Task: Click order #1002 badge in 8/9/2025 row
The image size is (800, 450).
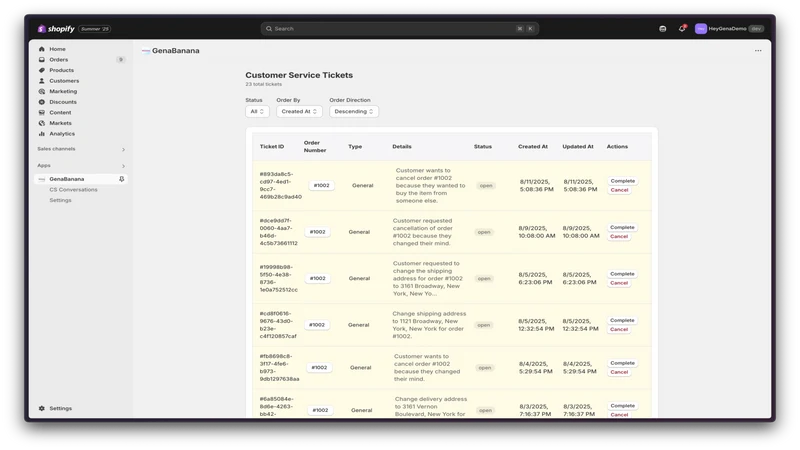Action: pos(317,232)
